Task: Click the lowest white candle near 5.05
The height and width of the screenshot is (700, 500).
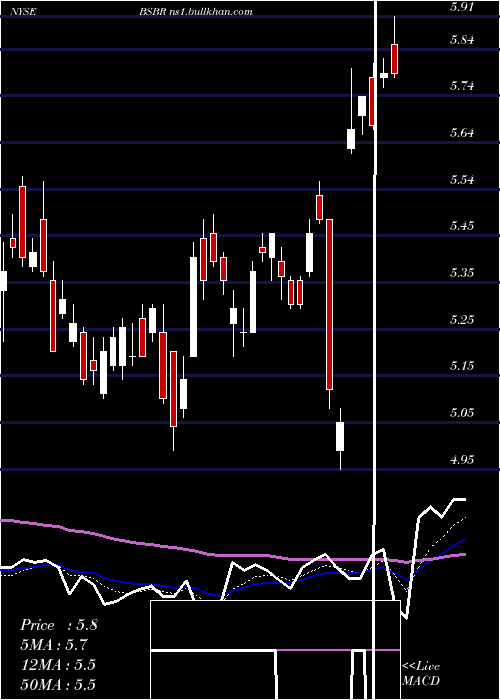Action: point(340,436)
